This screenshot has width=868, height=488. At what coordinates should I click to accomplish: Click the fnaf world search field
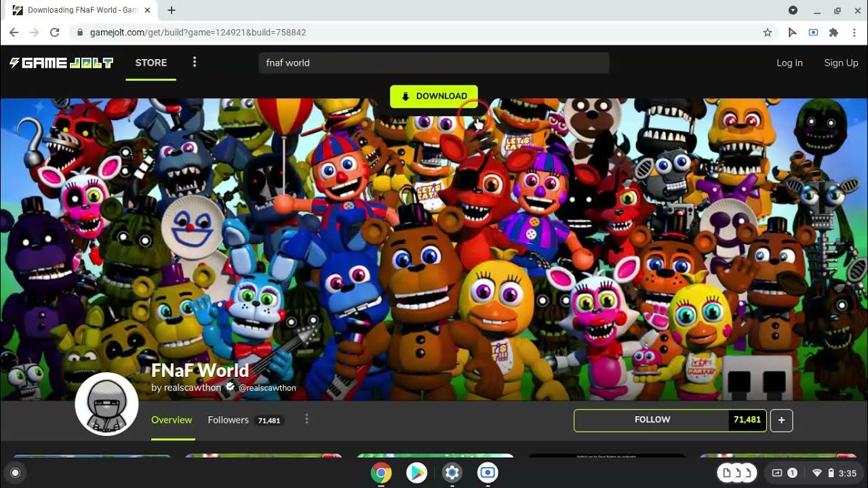point(434,63)
